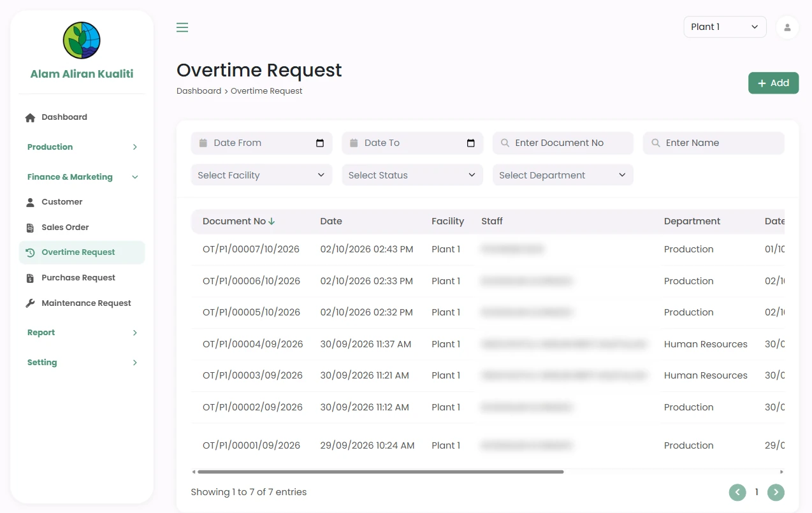This screenshot has height=513, width=812.
Task: Expand the Report menu chevron
Action: click(x=134, y=333)
